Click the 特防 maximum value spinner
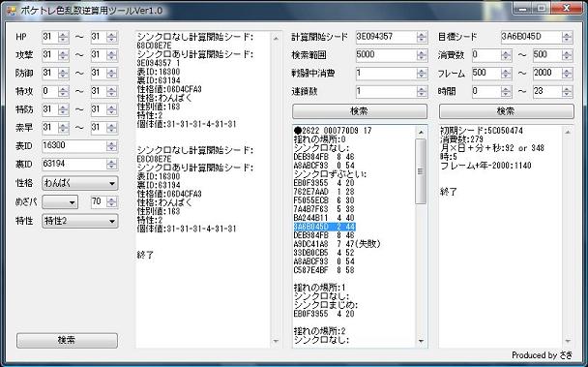Image resolution: width=588 pixels, height=367 pixels. pyautogui.click(x=104, y=109)
